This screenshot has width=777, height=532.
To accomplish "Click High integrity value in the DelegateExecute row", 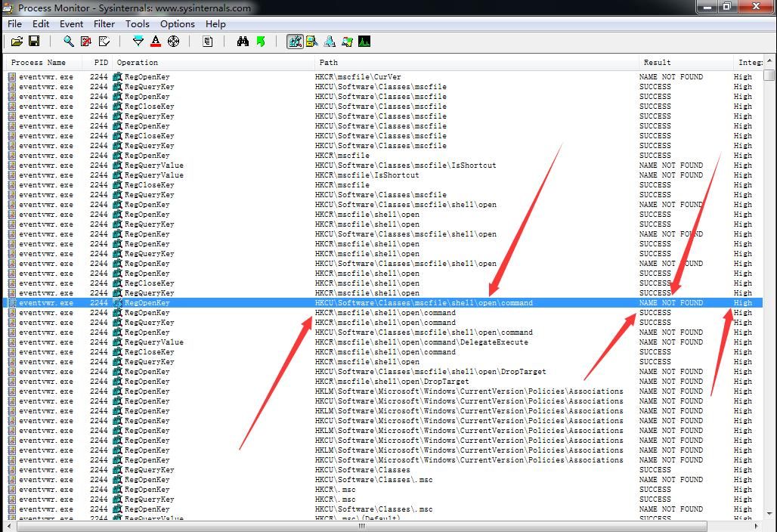I will [x=743, y=342].
